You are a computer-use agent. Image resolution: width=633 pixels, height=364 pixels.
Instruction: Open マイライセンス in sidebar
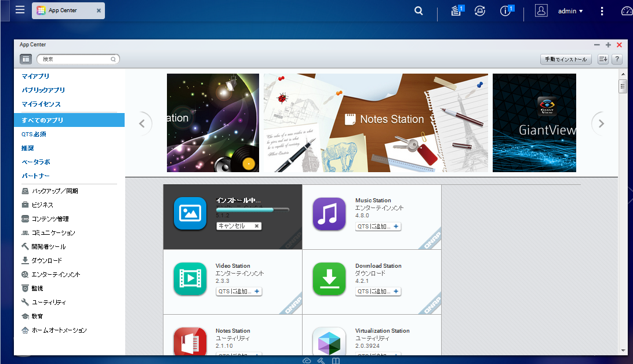click(x=41, y=104)
